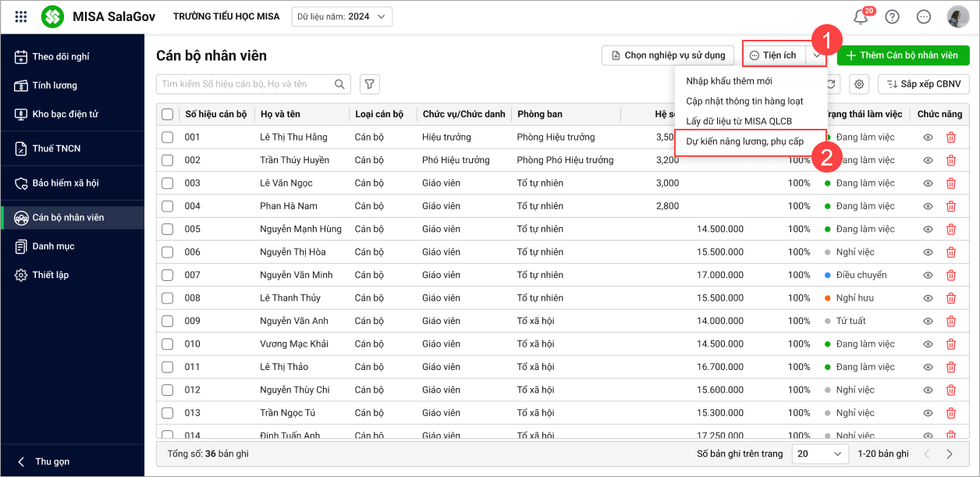This screenshot has width=980, height=477.
Task: Click Thêm Cán bộ nhân viên button
Action: tap(903, 55)
